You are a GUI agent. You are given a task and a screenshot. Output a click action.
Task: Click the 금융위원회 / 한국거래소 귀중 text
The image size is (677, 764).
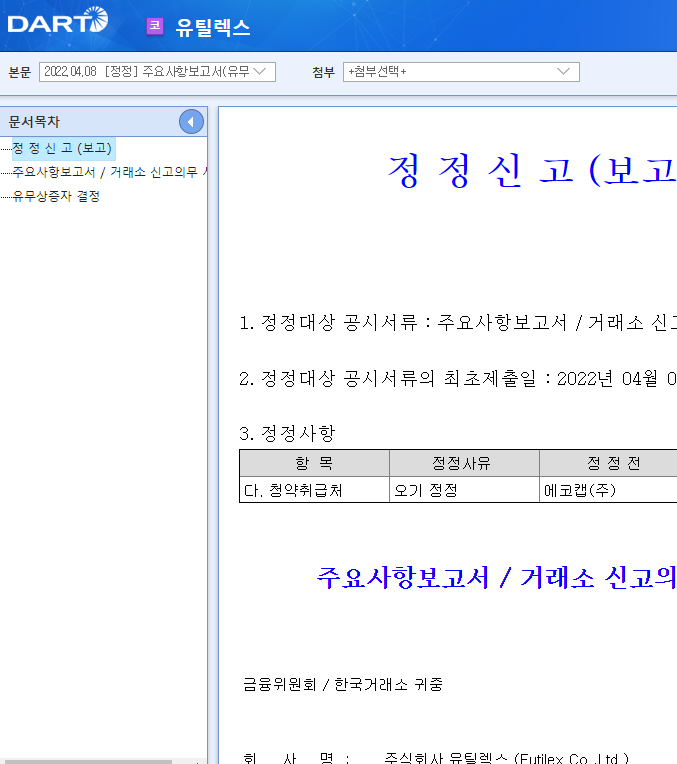click(343, 685)
